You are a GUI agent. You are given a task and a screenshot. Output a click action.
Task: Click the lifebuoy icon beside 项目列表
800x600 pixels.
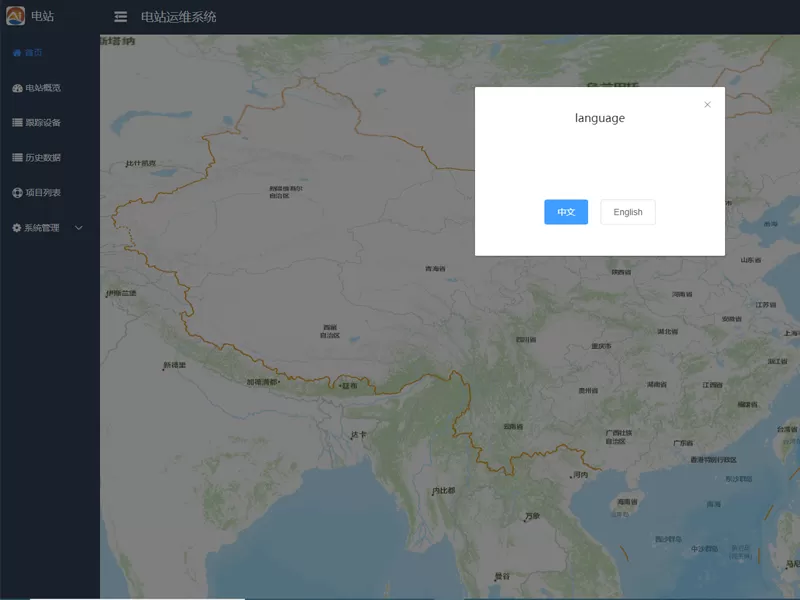[17, 193]
